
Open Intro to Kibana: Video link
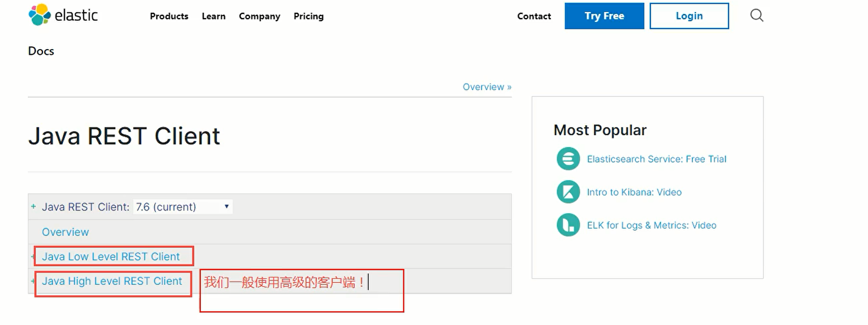(634, 192)
